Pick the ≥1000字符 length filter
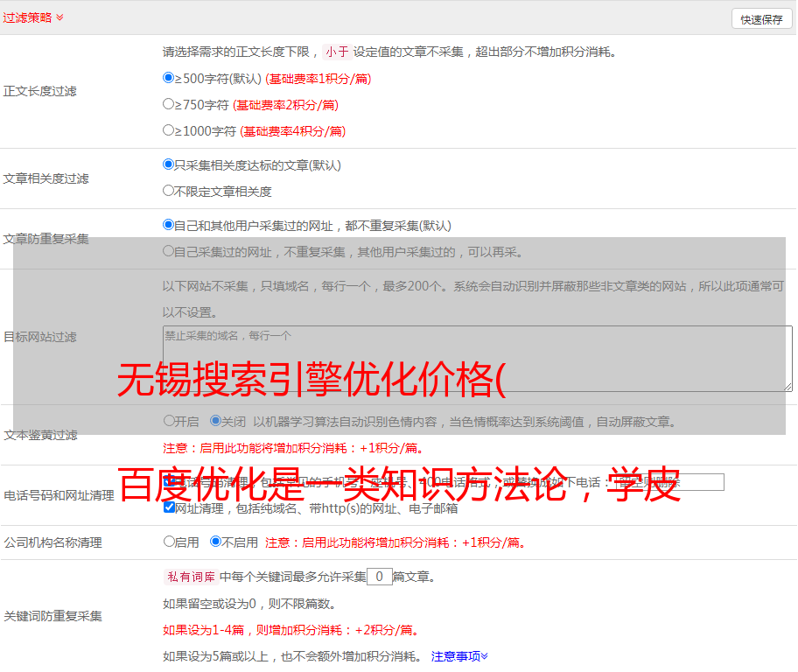Viewport: 798px width, 672px height. coord(168,130)
